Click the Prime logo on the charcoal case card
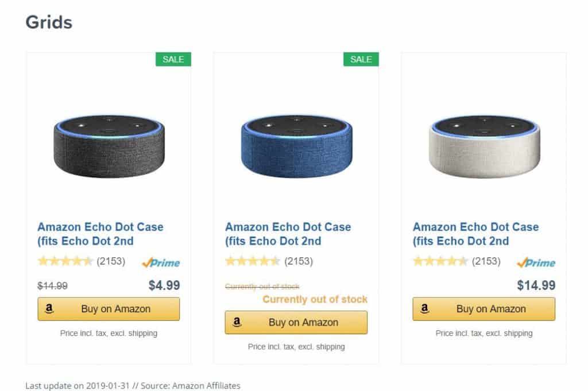This screenshot has height=391, width=588. click(x=161, y=262)
